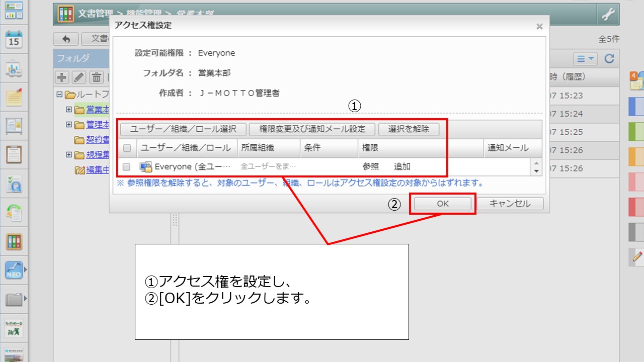
Task: Click the pencil icon in right sidebar
Action: tap(637, 256)
